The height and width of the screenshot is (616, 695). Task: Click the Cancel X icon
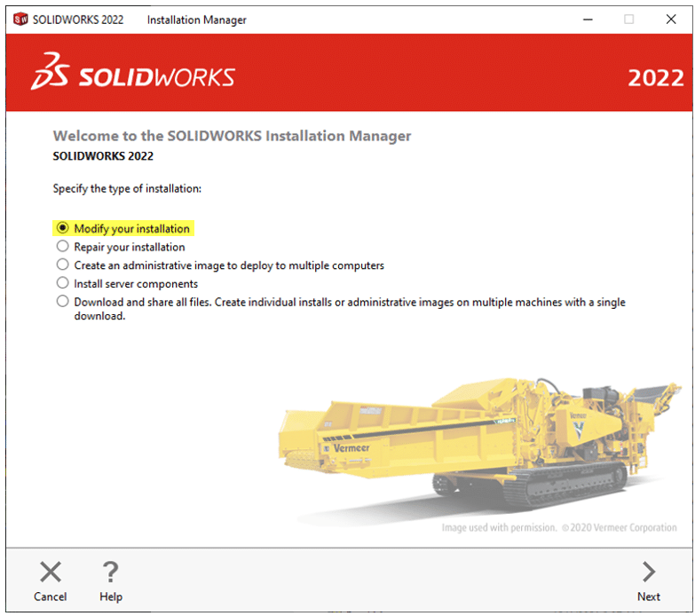click(51, 572)
